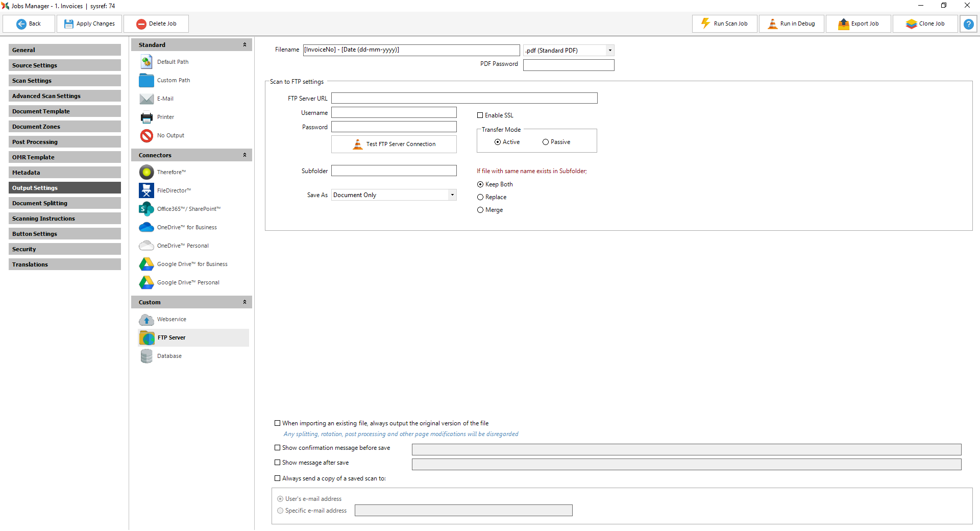
Task: Choose Replace for existing files
Action: tap(480, 198)
